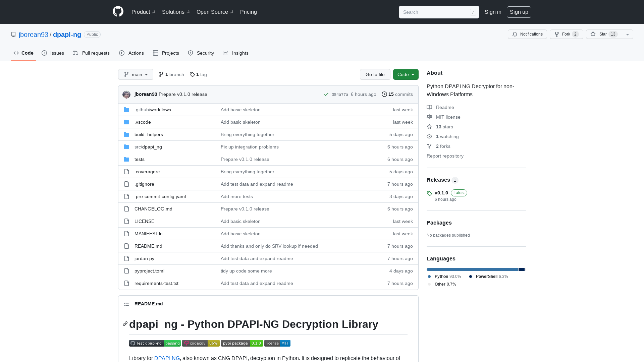Select the Code tab
The width and height of the screenshot is (644, 362).
[x=23, y=53]
